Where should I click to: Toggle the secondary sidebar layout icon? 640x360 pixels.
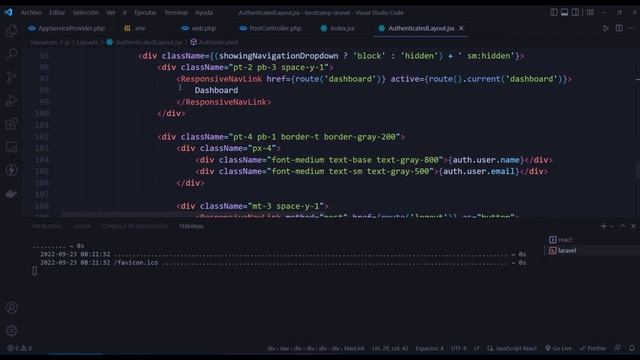coord(575,12)
